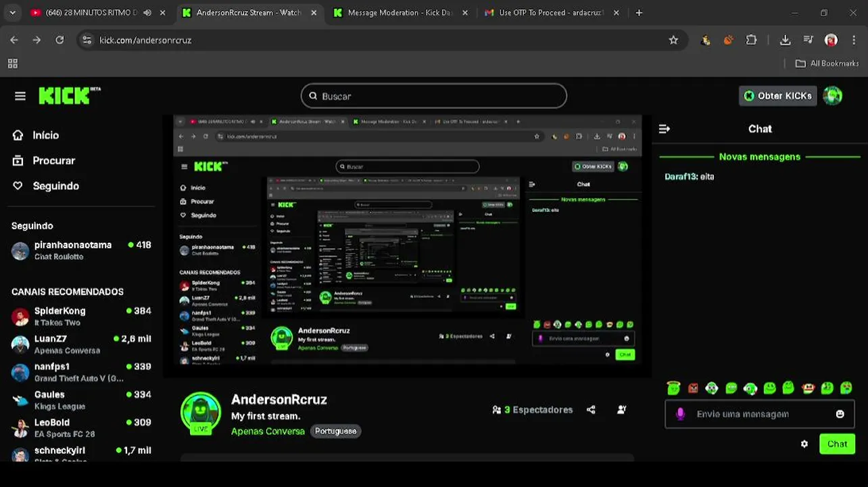Click the live stream video player

(408, 246)
